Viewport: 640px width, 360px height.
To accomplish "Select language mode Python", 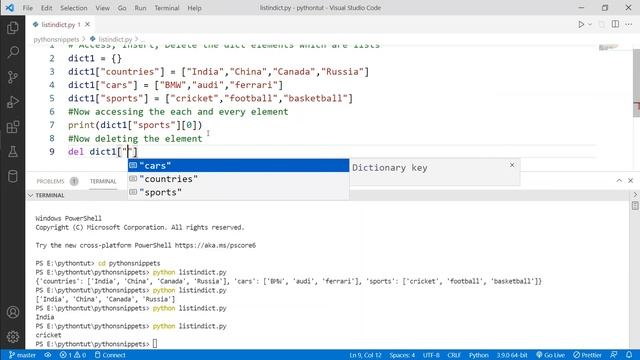I will [479, 355].
